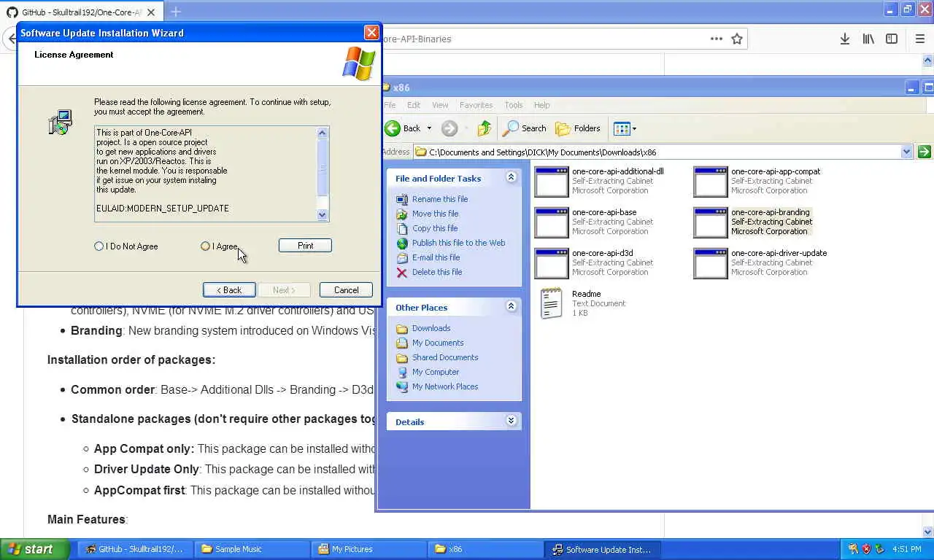Select the one-core-api-app-compat file icon

coord(711,182)
